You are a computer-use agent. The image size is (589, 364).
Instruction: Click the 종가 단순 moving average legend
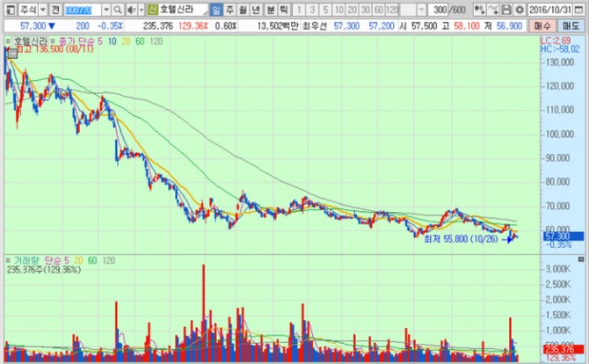pyautogui.click(x=76, y=41)
